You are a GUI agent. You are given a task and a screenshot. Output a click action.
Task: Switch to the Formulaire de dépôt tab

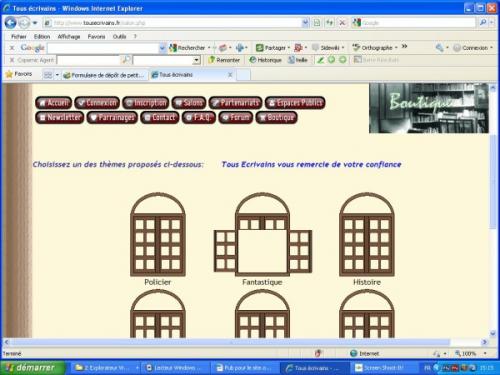[104, 75]
